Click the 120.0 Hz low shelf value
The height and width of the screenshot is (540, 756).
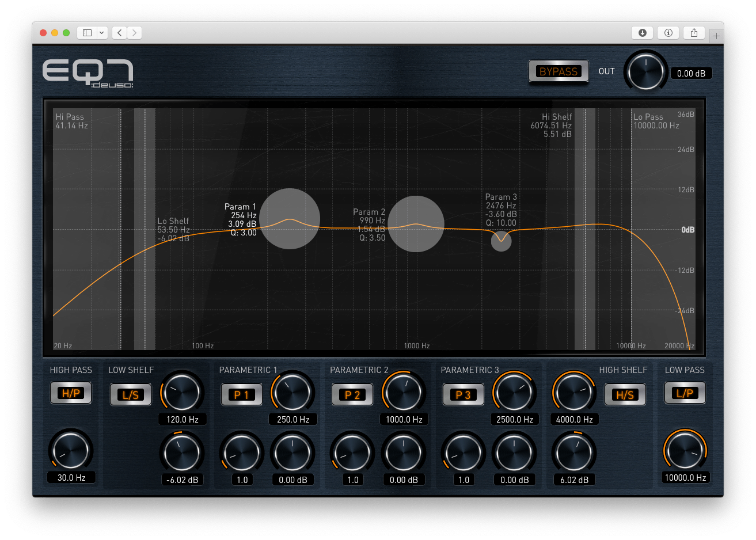182,419
